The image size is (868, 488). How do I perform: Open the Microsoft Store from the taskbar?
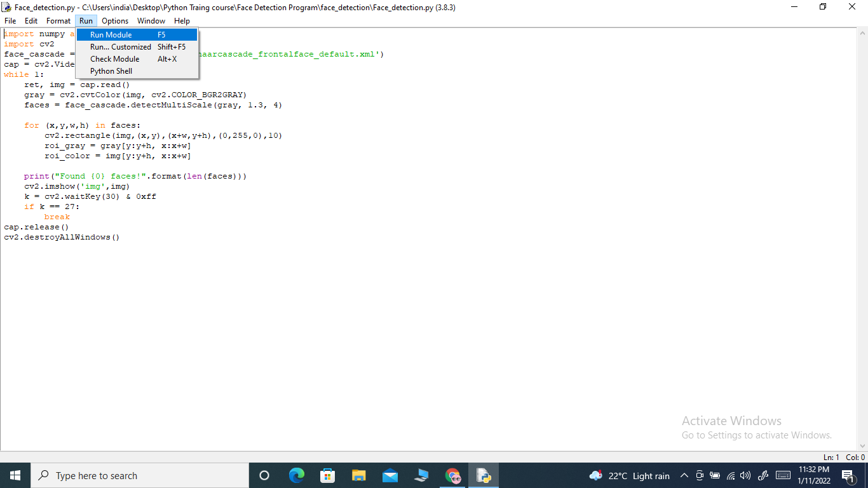tap(327, 475)
